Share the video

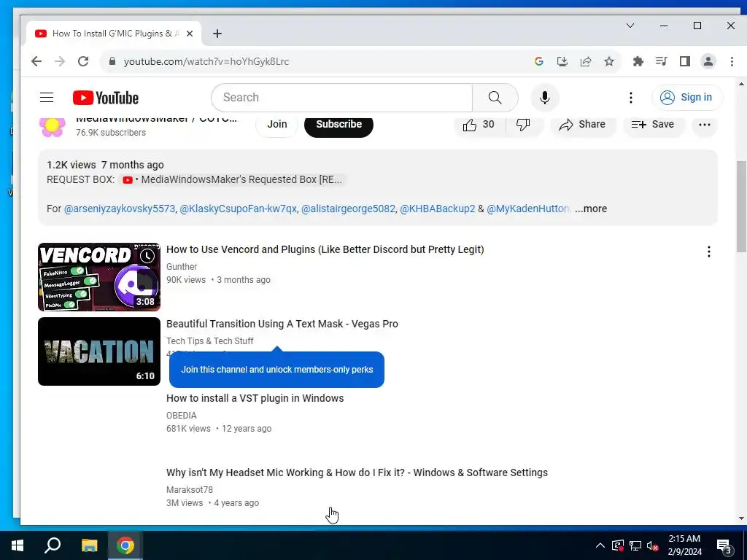pos(582,125)
